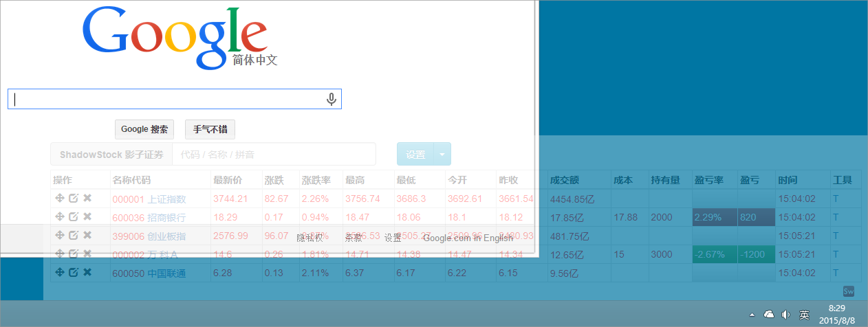Remove 招商银行 using its X icon
868x327 pixels.
pyautogui.click(x=87, y=217)
